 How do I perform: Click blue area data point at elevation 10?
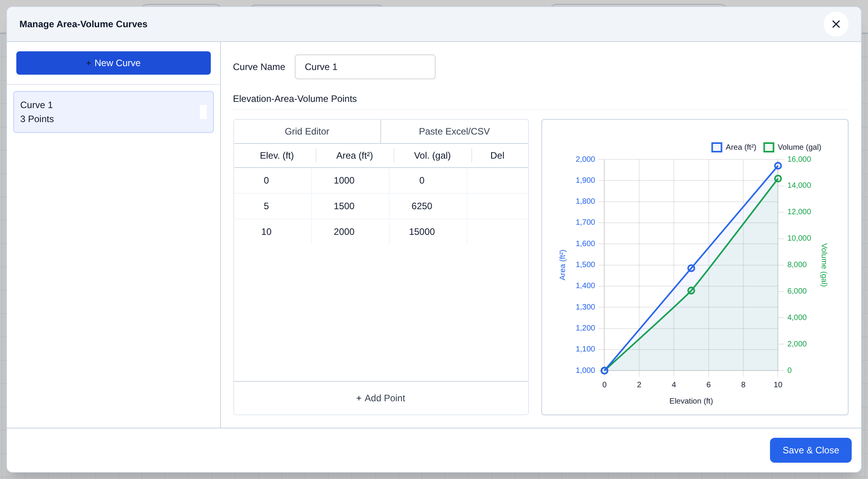click(x=778, y=166)
